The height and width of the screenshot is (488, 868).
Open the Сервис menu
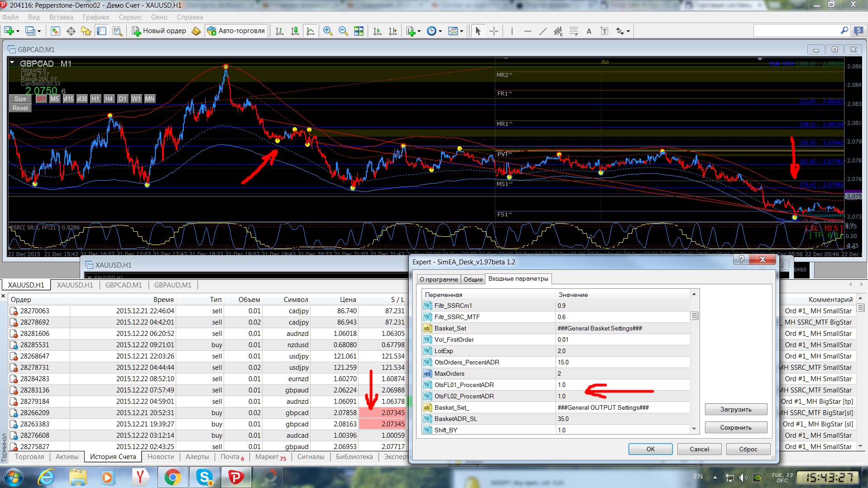[130, 17]
